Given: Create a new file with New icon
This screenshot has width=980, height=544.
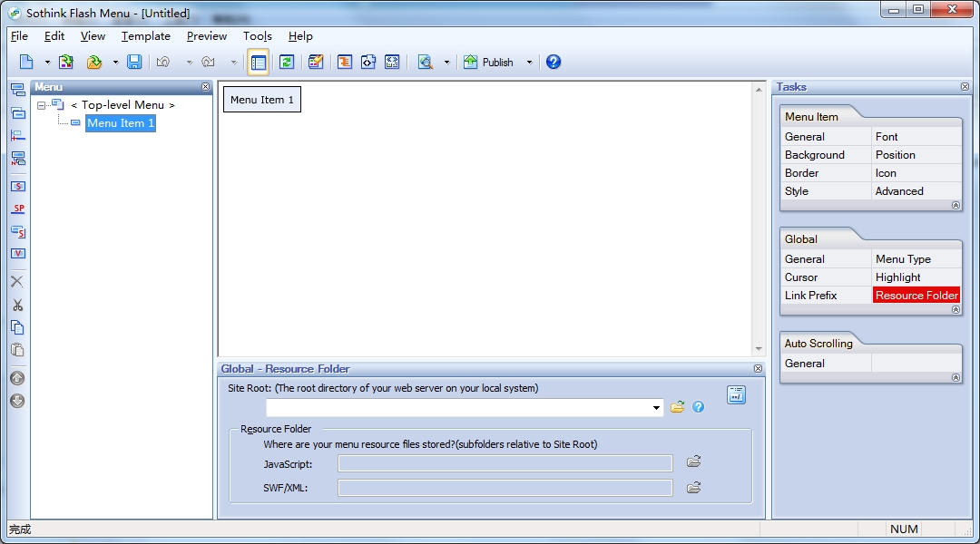Looking at the screenshot, I should 26,62.
